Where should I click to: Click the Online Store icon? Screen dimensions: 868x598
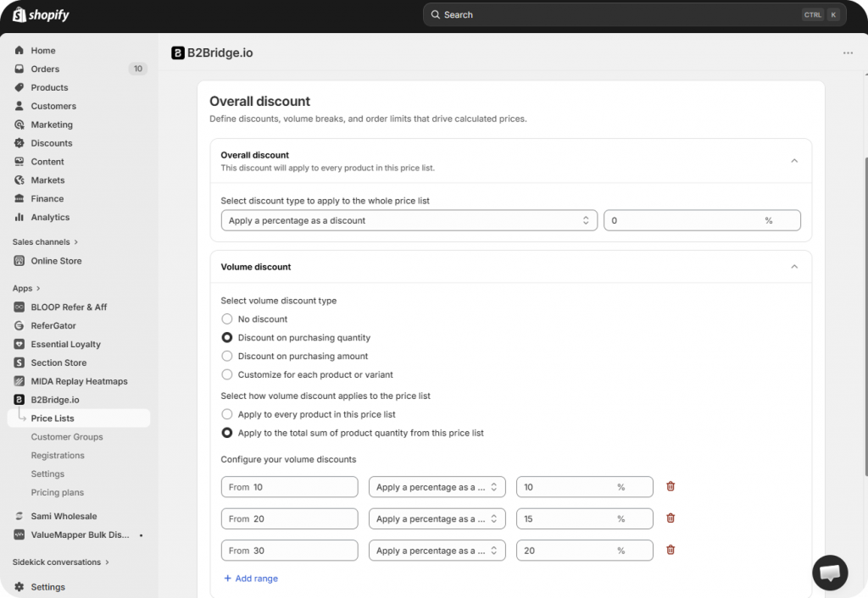point(19,261)
